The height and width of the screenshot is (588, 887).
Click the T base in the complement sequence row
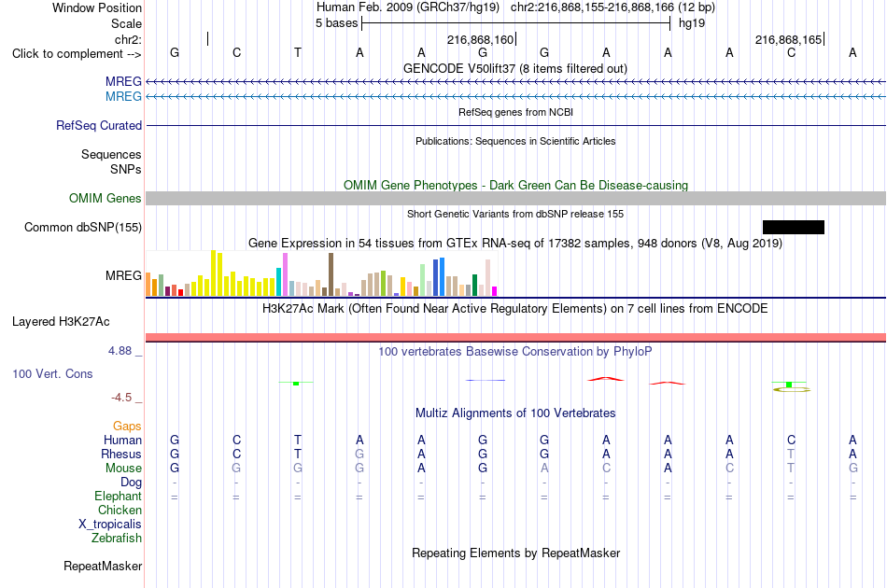[298, 53]
